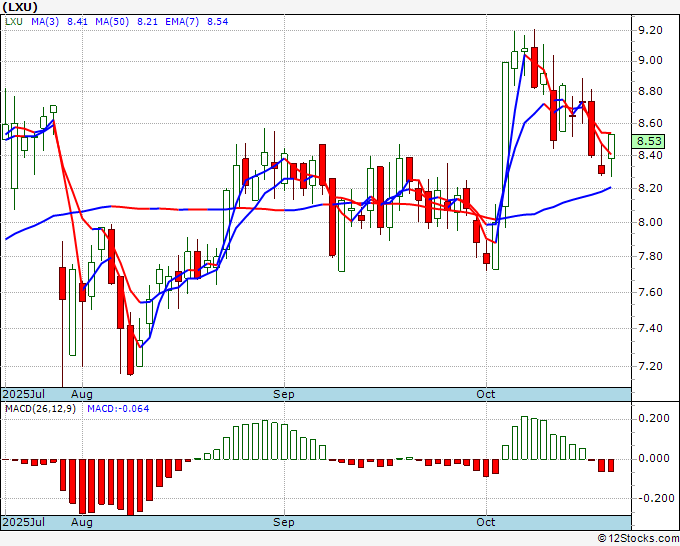Click the 7.20 price axis label
Viewport: 680px width, 546px height.
[x=650, y=366]
